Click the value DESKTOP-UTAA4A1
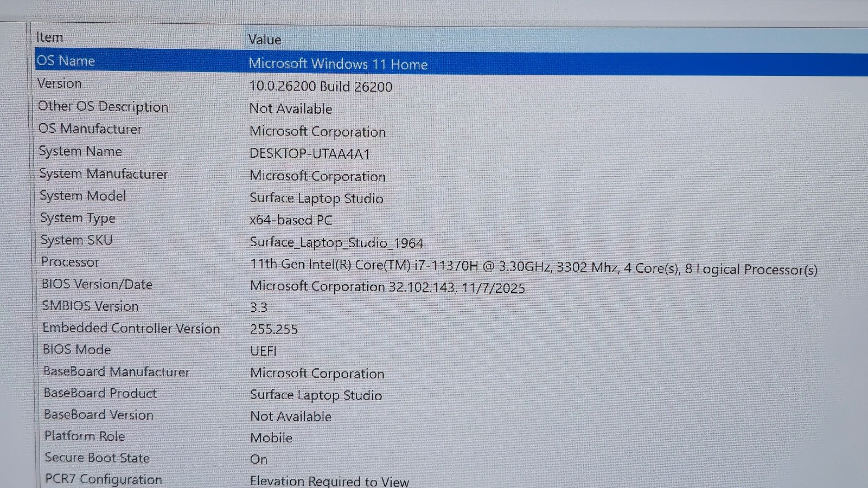Screen dimensions: 868x488 pyautogui.click(x=310, y=154)
